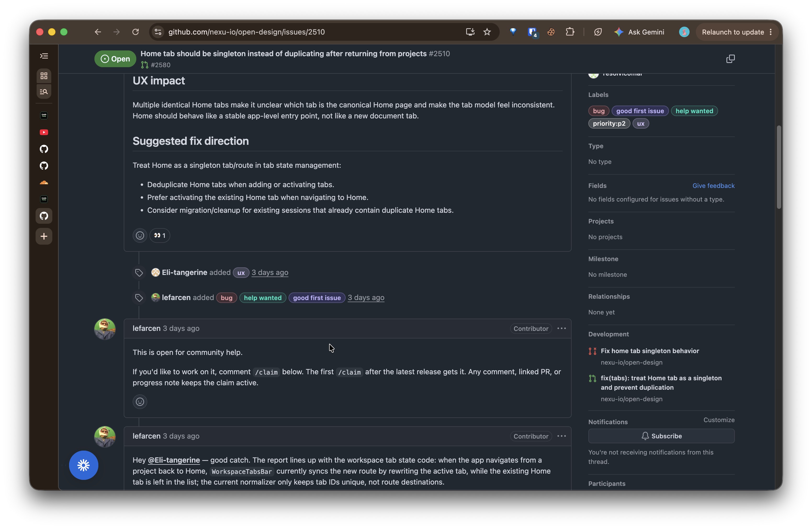Subscribe to this issue's notifications

(x=661, y=436)
